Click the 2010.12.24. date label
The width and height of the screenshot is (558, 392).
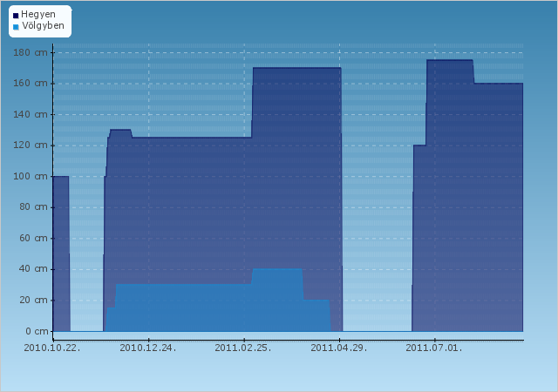click(x=148, y=348)
